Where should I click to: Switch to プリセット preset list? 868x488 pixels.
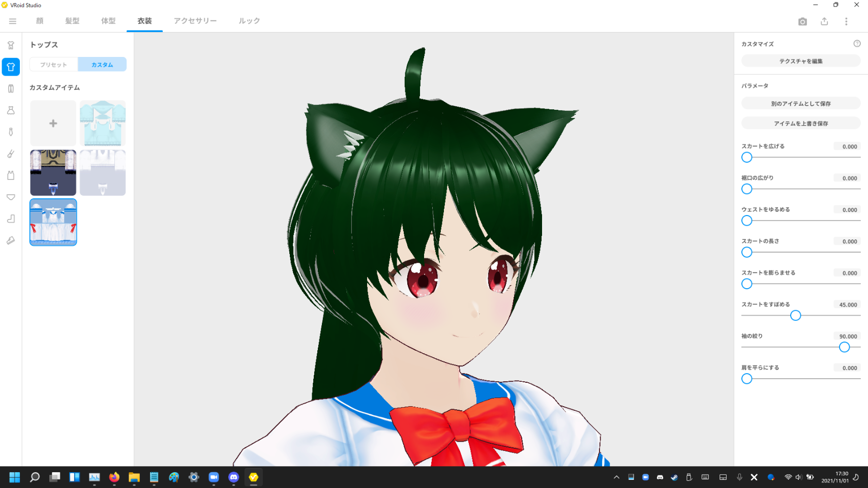(x=53, y=65)
